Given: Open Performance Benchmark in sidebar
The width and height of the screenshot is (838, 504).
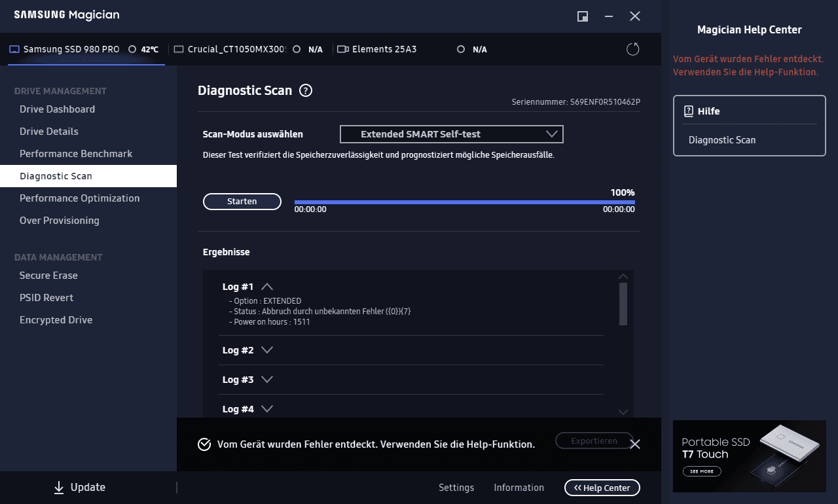Looking at the screenshot, I should point(76,154).
